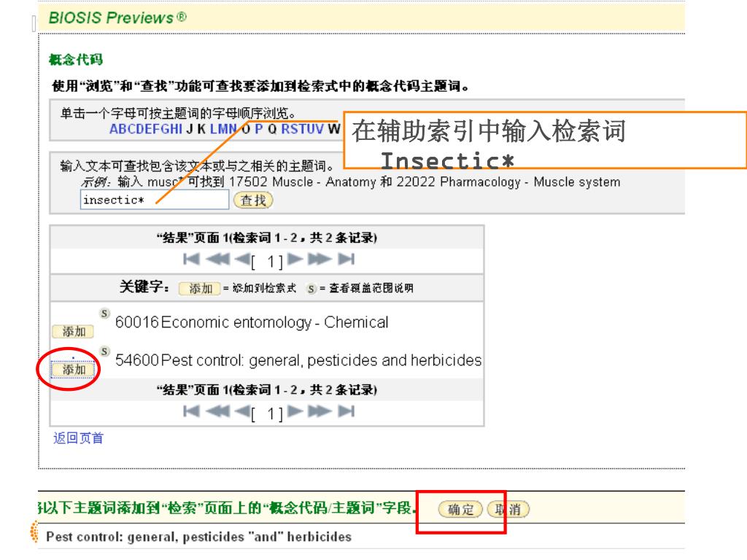
Task: Confirm with the 确定 button
Action: pos(460,510)
